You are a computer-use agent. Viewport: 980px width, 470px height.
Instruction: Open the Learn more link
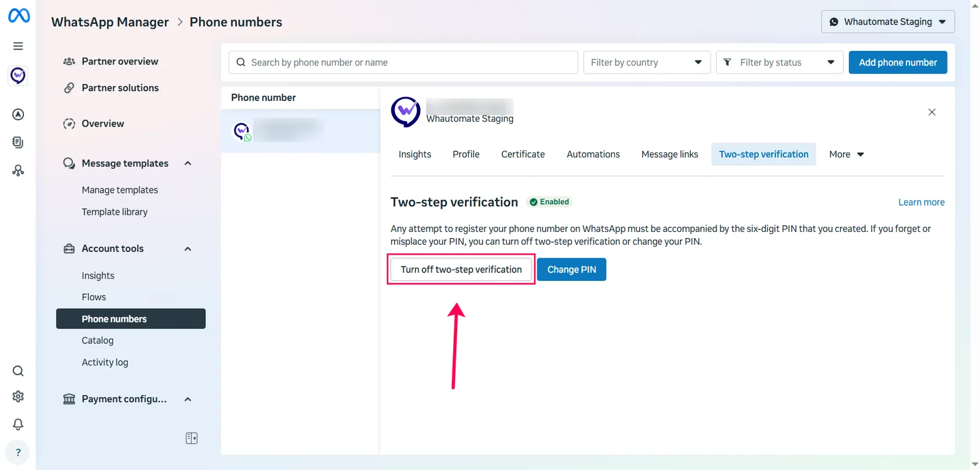coord(921,203)
